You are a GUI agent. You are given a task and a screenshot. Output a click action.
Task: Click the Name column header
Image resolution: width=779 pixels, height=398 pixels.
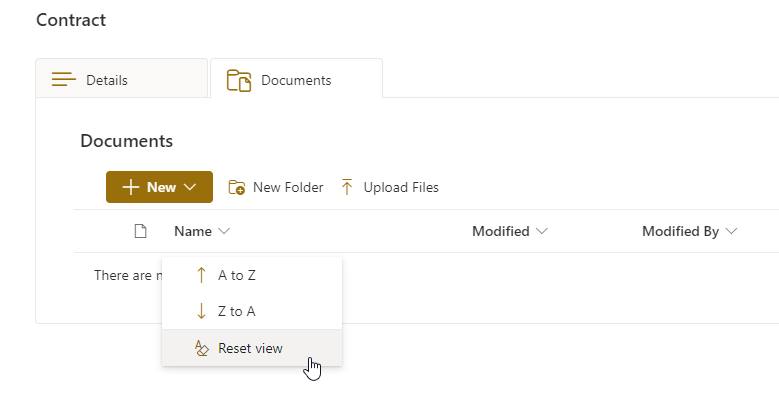click(202, 231)
